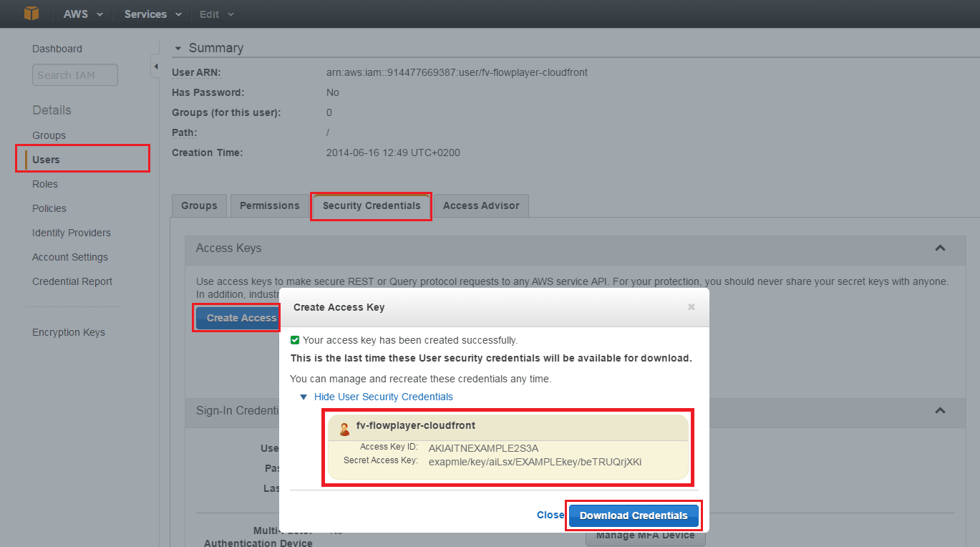Collapse the Summary section triangle

click(x=178, y=48)
